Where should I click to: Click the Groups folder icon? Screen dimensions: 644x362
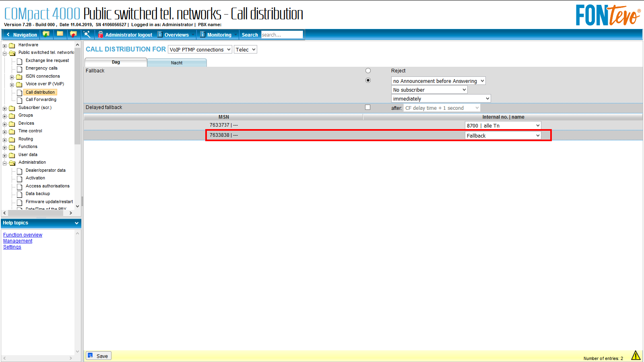12,116
